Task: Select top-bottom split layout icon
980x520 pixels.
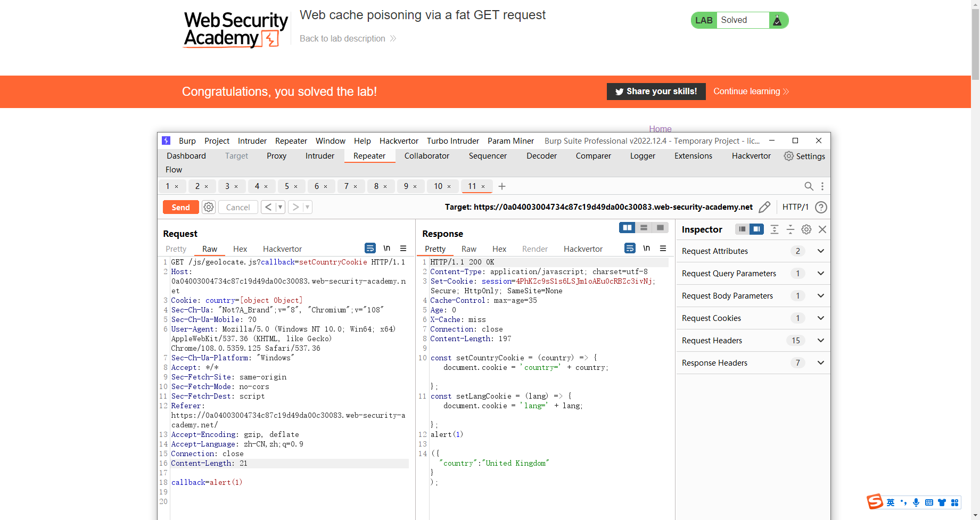Action: tap(644, 228)
